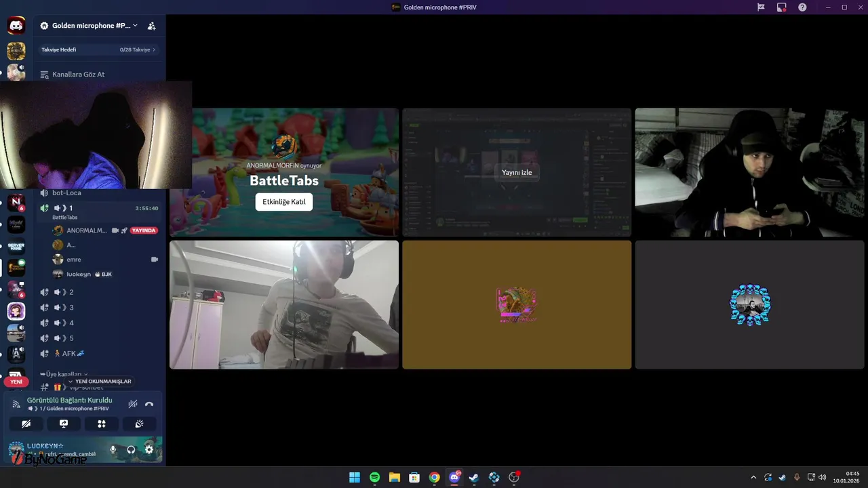
Task: Select webcam tile with headphones user
Action: click(284, 304)
